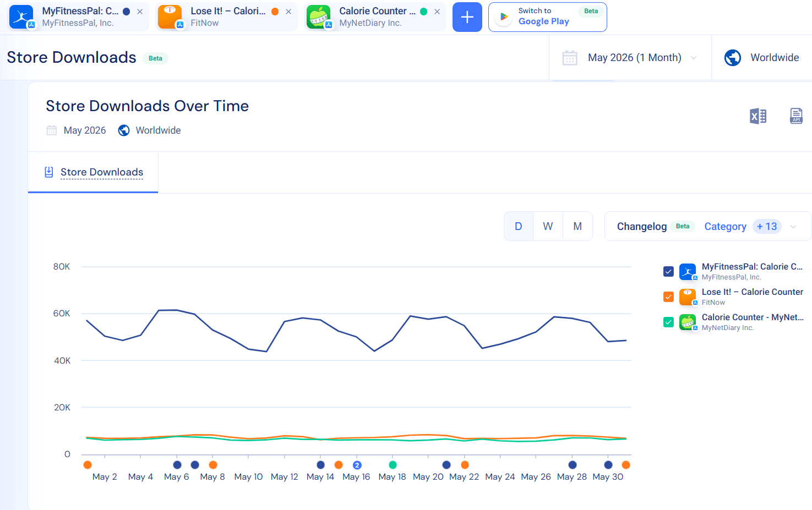Open the blue changelog marker at May 6

tap(177, 465)
